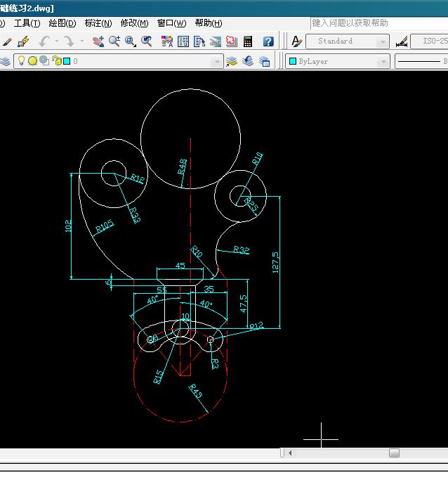Select the Zoom Window tool

pyautogui.click(x=131, y=41)
